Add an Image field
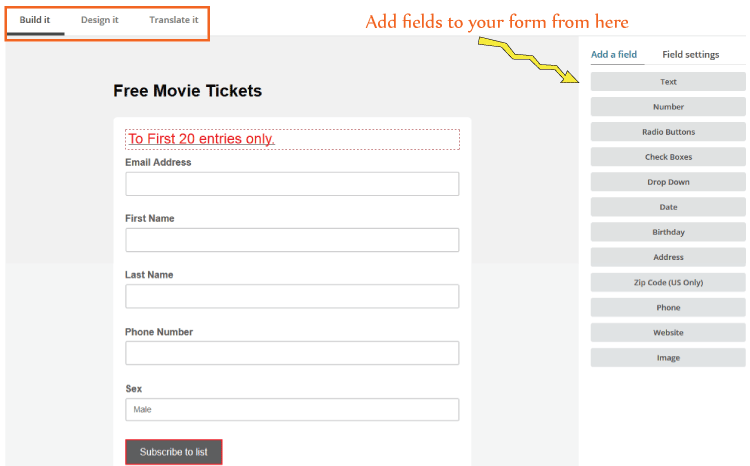The height and width of the screenshot is (466, 750). [668, 358]
